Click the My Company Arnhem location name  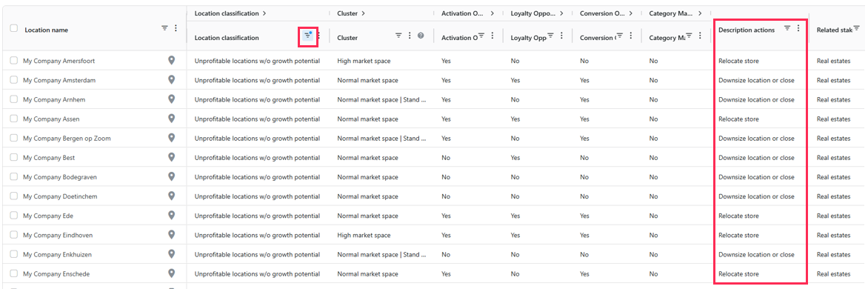click(x=54, y=99)
